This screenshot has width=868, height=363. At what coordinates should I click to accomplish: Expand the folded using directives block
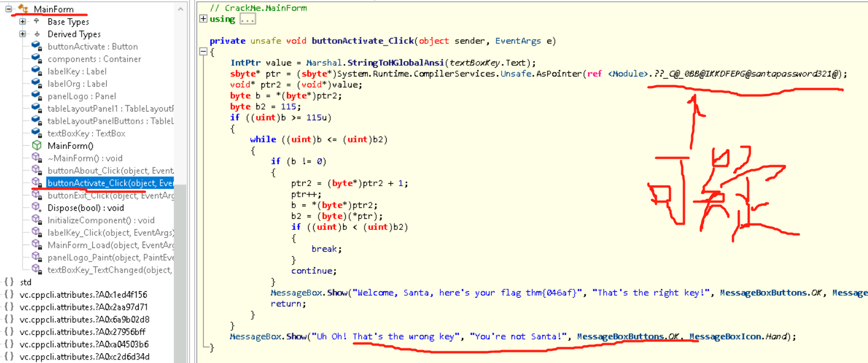click(203, 19)
